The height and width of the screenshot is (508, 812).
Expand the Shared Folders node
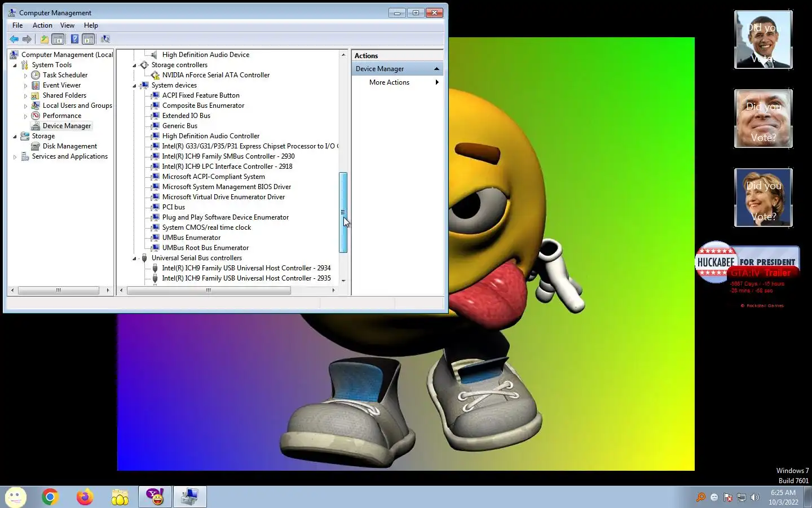click(25, 96)
